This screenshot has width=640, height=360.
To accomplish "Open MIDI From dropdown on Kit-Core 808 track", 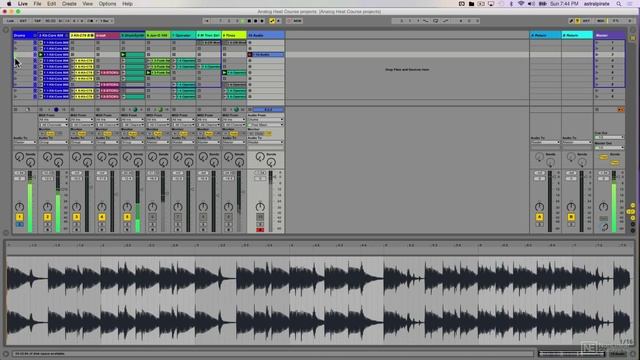I will (x=53, y=120).
